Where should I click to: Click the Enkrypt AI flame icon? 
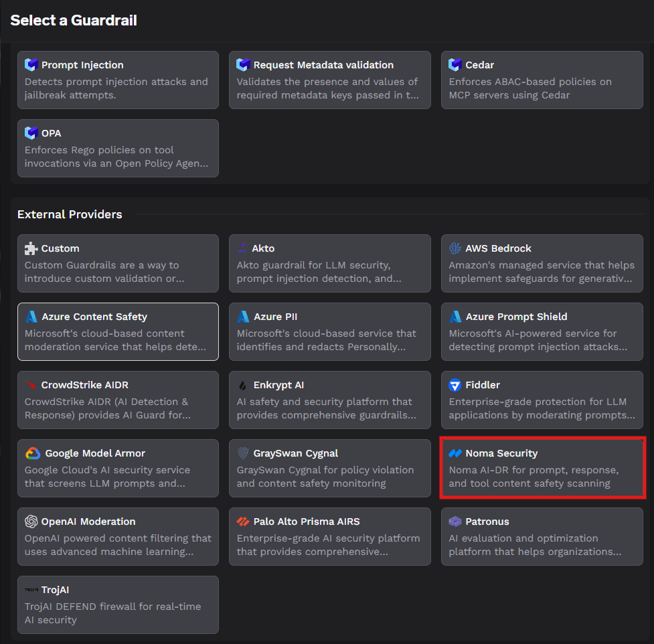pyautogui.click(x=242, y=385)
